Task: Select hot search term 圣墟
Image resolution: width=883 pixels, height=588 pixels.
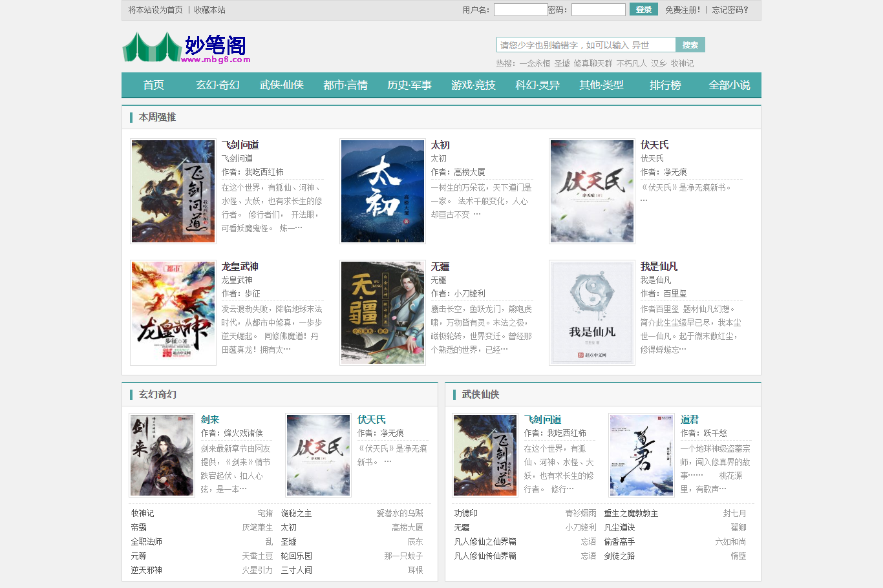Action: (x=562, y=63)
